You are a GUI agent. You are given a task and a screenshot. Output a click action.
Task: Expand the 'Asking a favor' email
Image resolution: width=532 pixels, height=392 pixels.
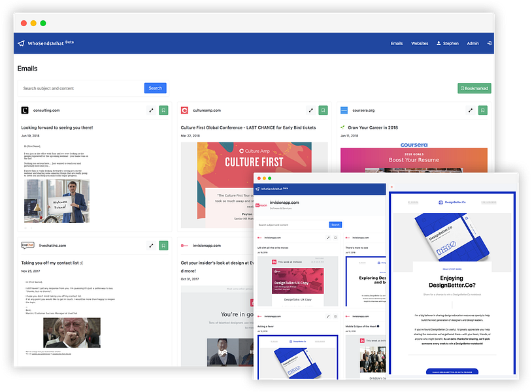click(328, 316)
